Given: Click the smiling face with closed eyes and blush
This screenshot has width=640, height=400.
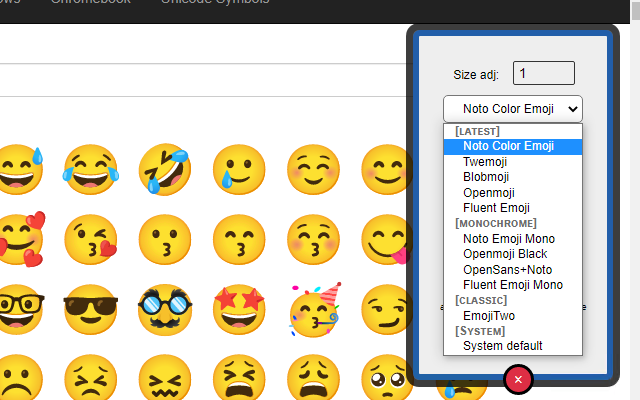Looking at the screenshot, I should tap(313, 169).
